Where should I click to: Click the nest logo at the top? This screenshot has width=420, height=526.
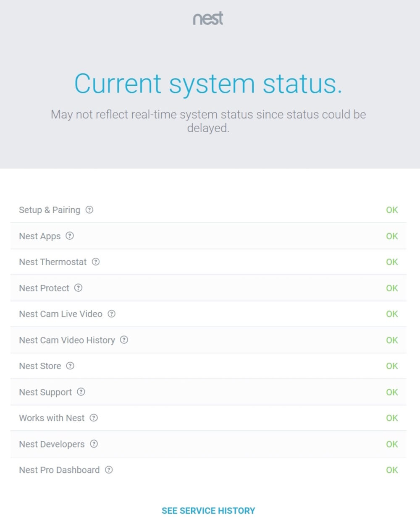click(208, 18)
